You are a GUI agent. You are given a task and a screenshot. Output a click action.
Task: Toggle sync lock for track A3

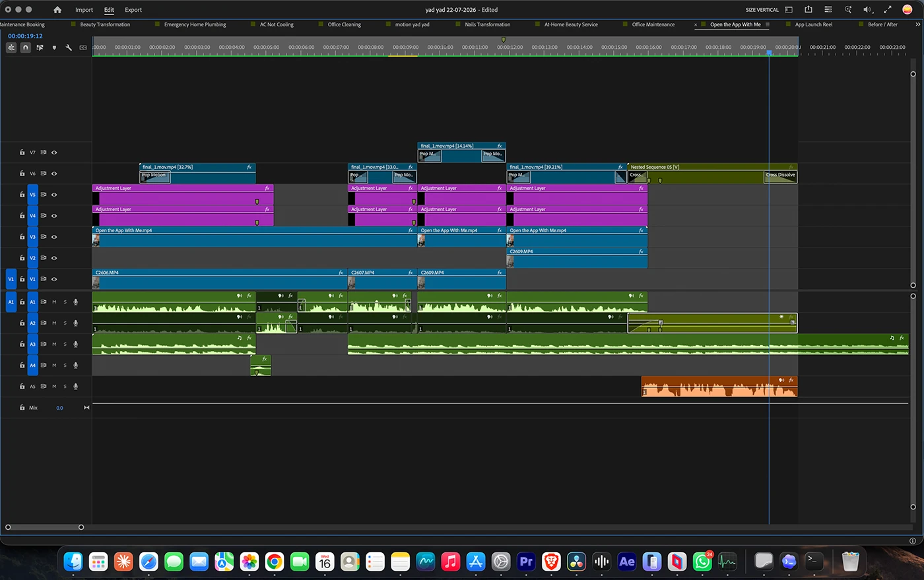tap(44, 344)
